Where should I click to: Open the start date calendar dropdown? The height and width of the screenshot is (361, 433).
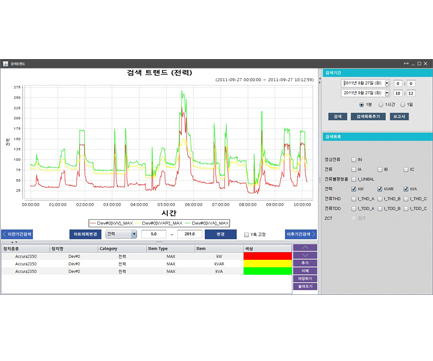click(x=387, y=83)
